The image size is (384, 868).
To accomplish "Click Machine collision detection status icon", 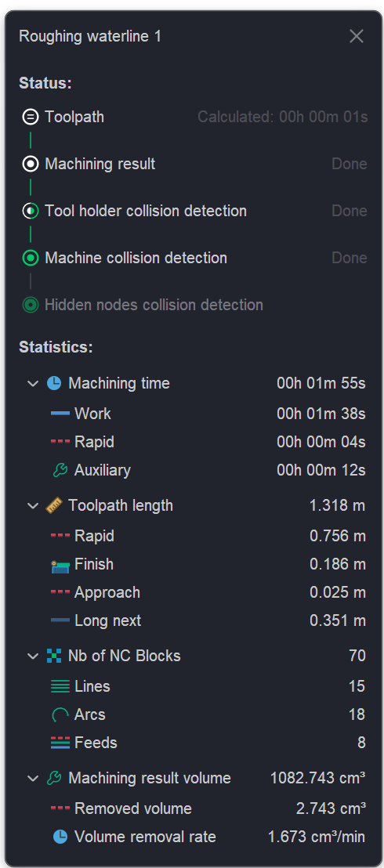I will pyautogui.click(x=31, y=258).
